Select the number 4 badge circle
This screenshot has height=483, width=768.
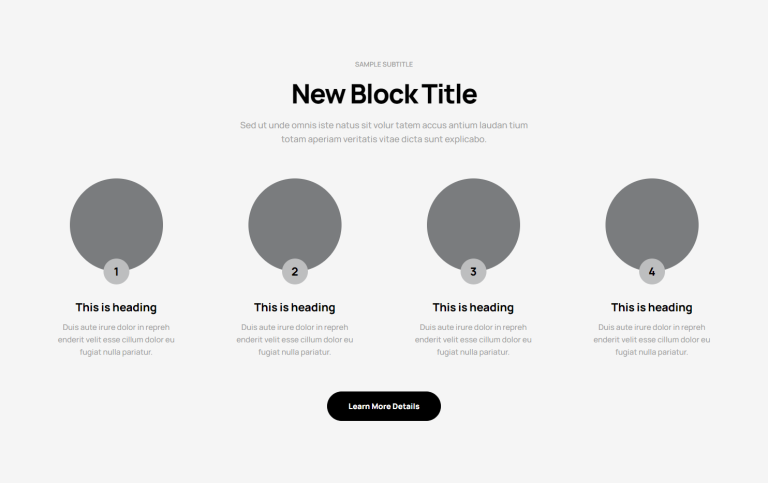coord(652,271)
